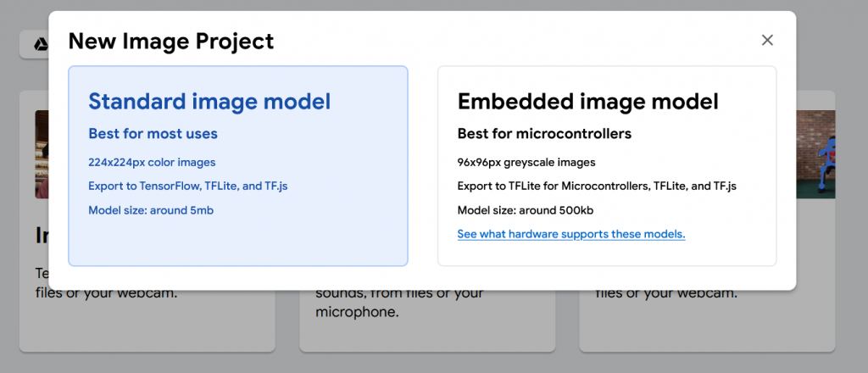Click the 'Best for most uses' subtitle
This screenshot has width=868, height=373.
coord(153,133)
